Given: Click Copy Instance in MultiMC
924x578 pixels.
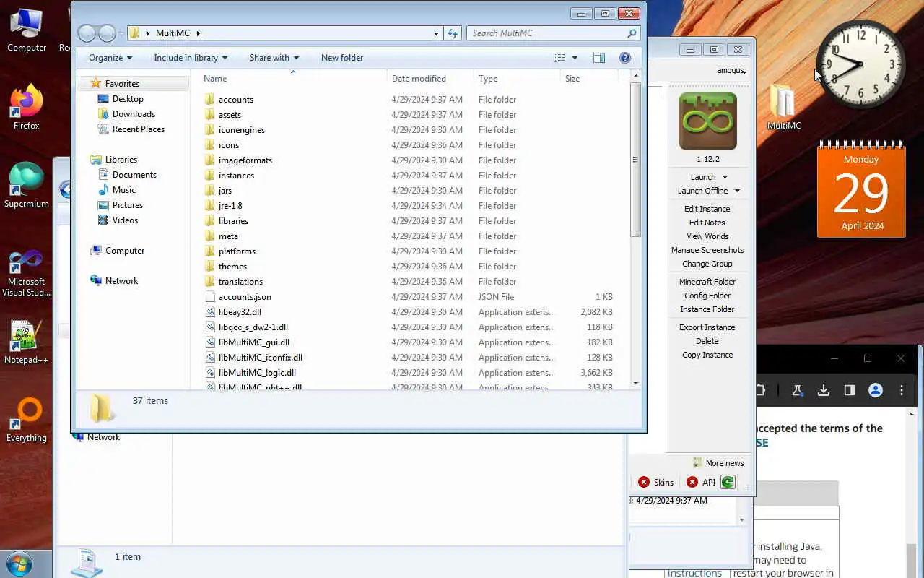Looking at the screenshot, I should pos(707,355).
